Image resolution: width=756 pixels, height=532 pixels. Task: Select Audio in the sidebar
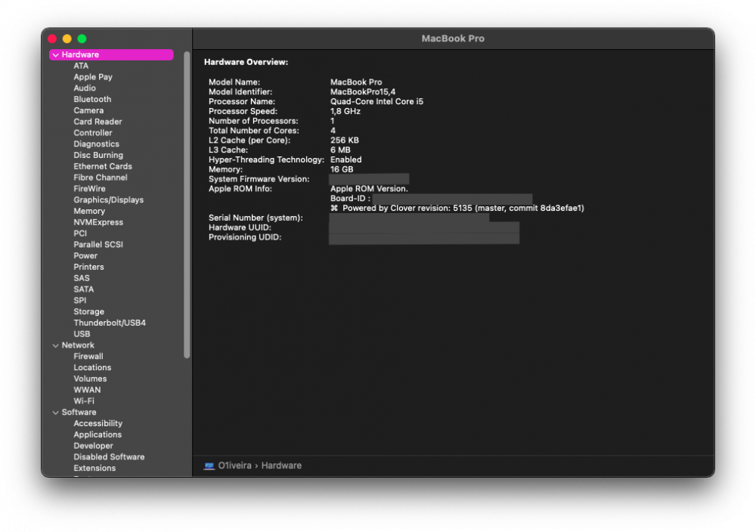point(85,88)
